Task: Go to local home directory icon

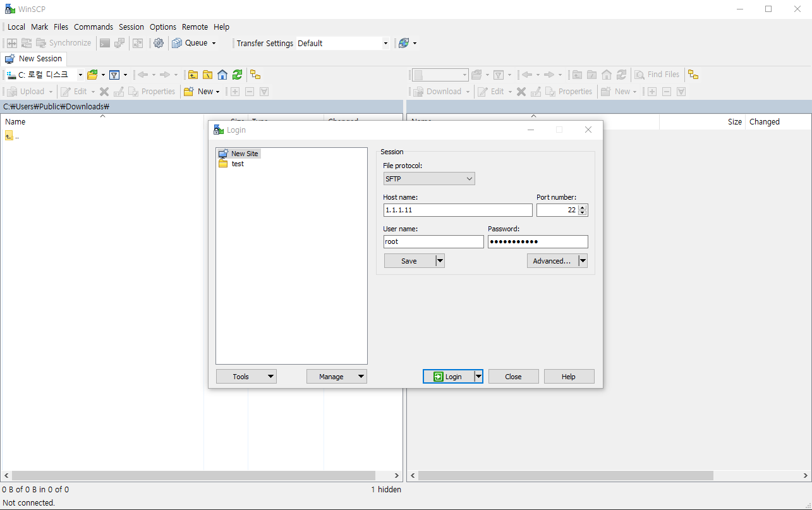Action: click(x=222, y=75)
